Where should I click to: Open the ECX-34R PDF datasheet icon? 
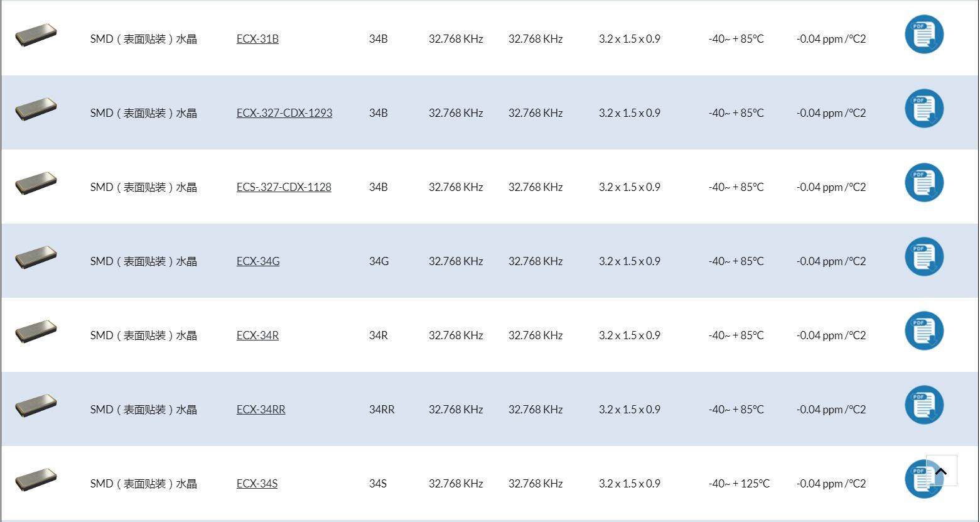click(924, 330)
